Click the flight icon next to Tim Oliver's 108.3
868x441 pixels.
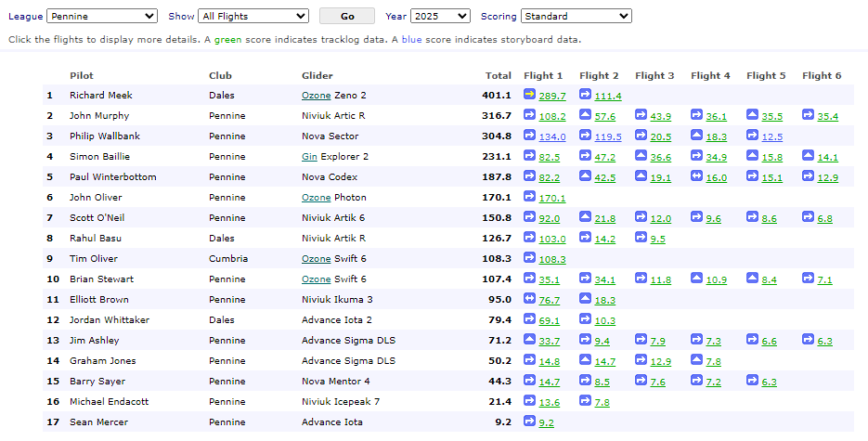point(529,258)
